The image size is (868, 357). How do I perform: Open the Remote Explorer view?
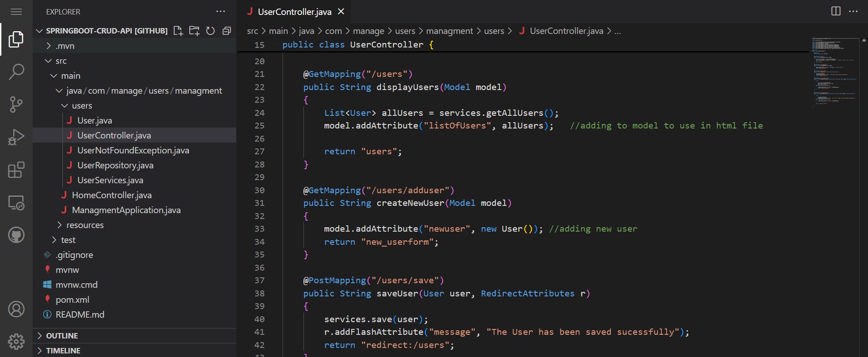pyautogui.click(x=16, y=202)
